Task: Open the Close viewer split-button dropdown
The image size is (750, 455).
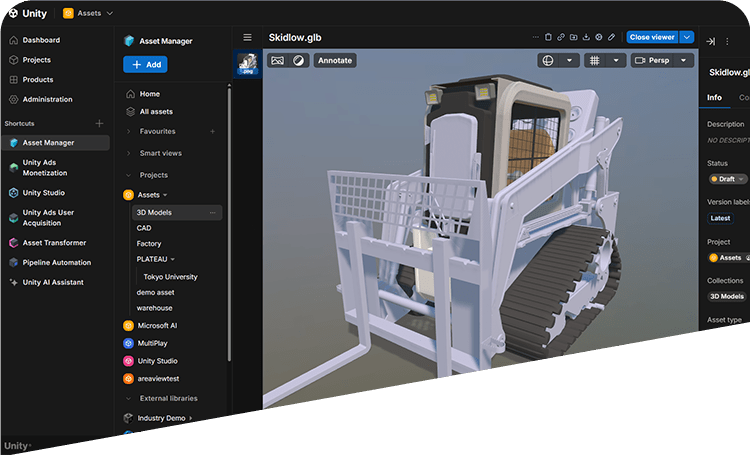Action: click(687, 37)
